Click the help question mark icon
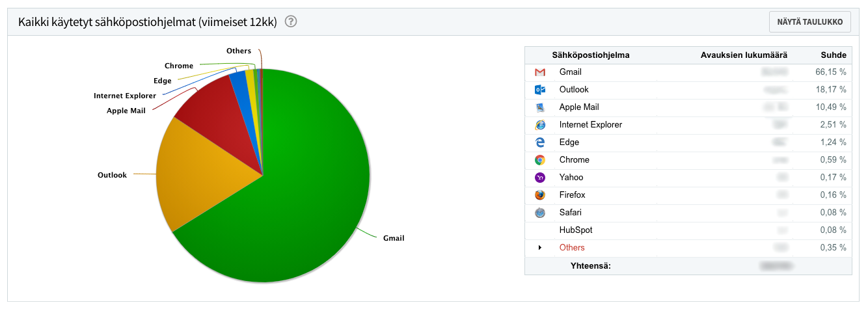 pyautogui.click(x=291, y=21)
